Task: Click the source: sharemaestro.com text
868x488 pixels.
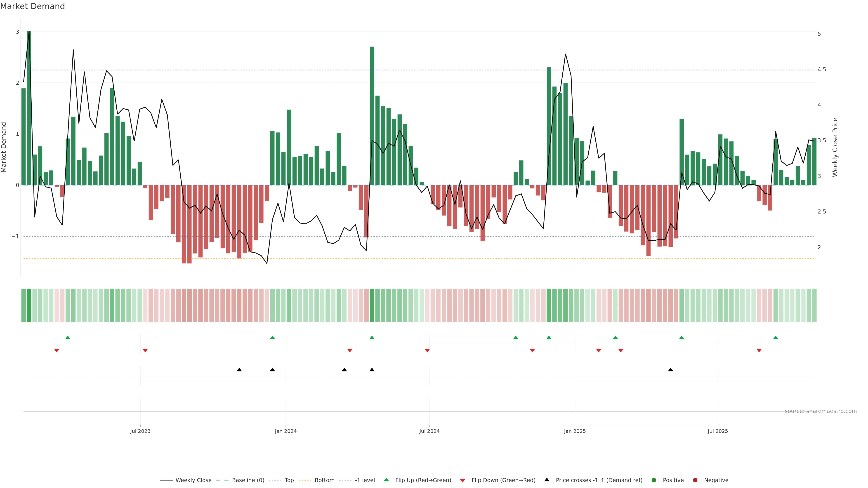Action: [x=821, y=411]
